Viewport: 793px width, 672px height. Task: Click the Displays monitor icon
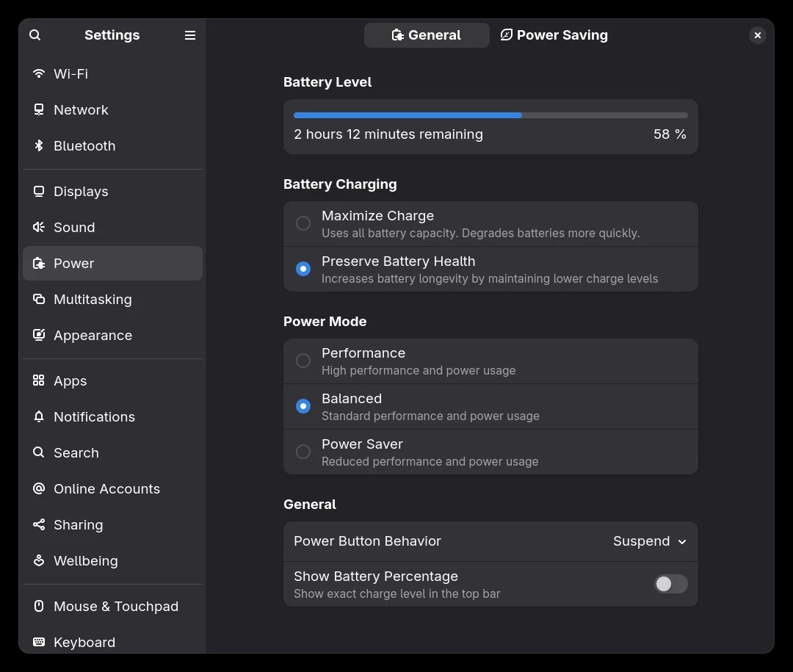[x=39, y=191]
